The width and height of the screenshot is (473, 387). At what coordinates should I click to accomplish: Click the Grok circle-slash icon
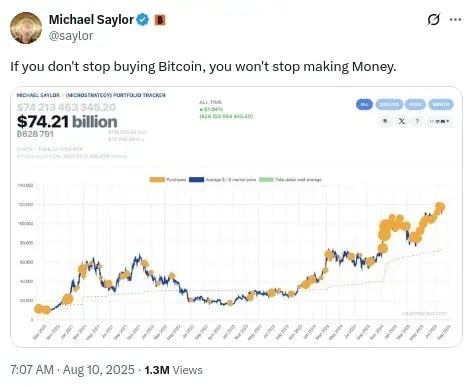click(x=433, y=19)
